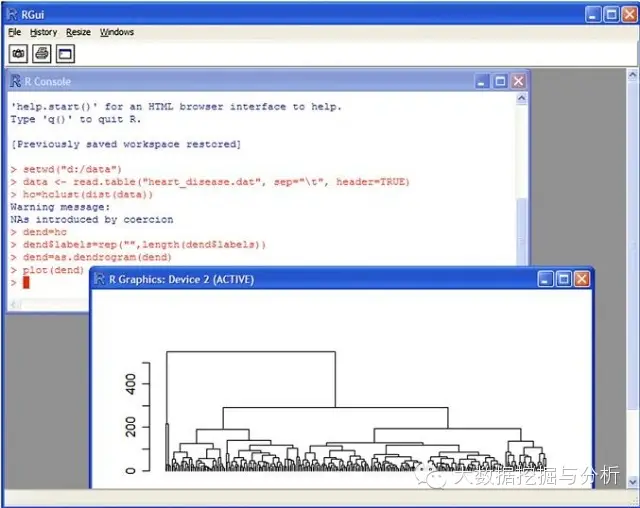Close the R Console window
Screen dimensions: 640x508
tap(518, 81)
